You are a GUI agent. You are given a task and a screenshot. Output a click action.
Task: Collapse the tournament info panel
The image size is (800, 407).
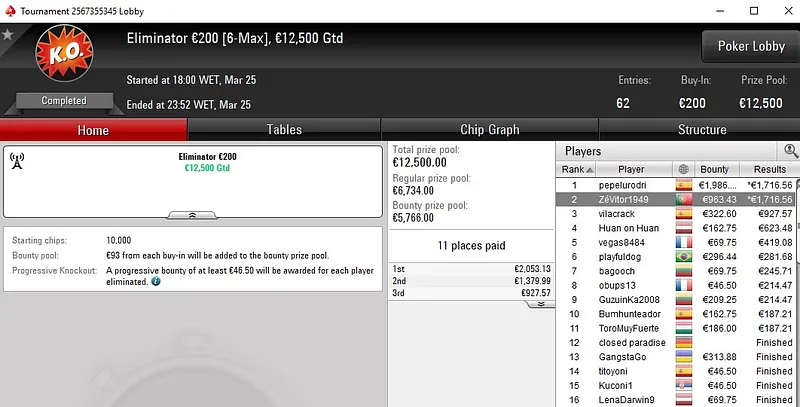click(x=193, y=215)
